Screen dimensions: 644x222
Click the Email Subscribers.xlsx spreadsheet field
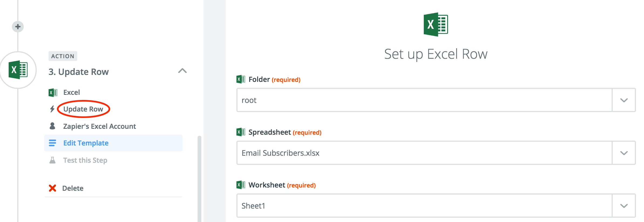point(424,153)
